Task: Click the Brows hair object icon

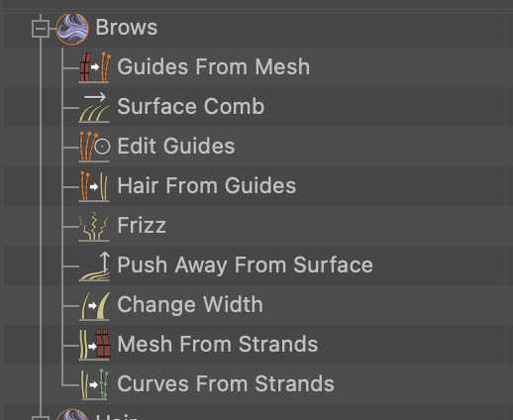Action: [72, 29]
